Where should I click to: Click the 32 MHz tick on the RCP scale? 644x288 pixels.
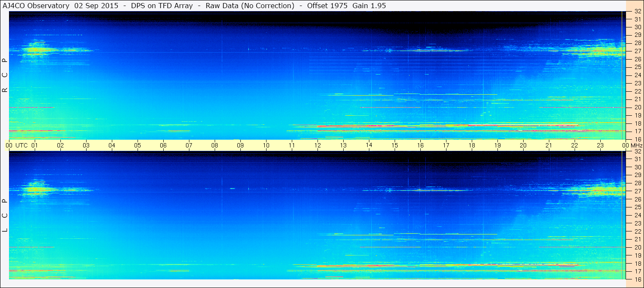click(x=637, y=12)
